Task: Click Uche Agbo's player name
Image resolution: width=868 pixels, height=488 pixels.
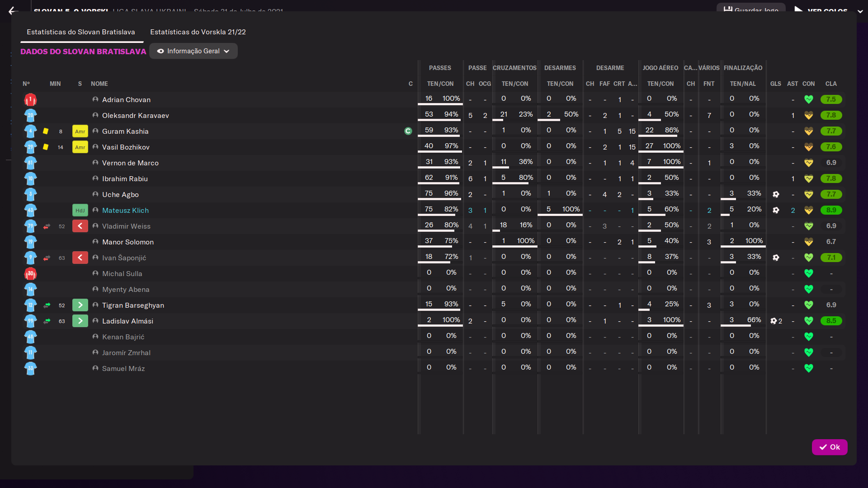Action: (120, 195)
